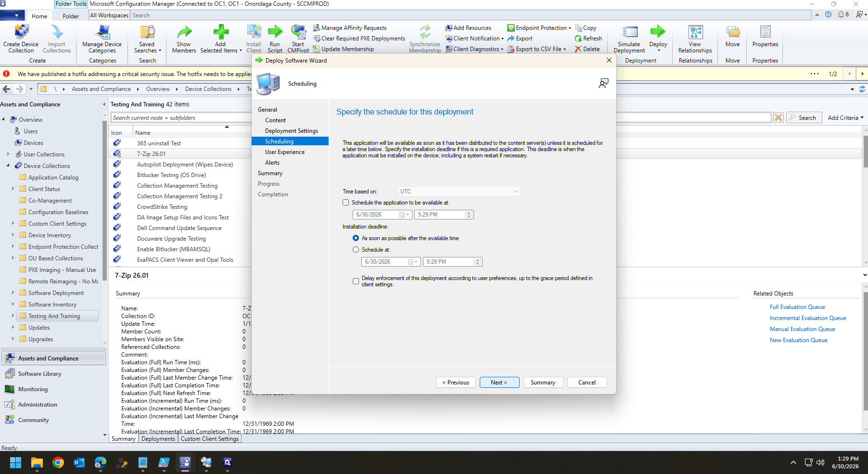Viewport: 868px width, 474px height.
Task: Expand the Software Deployment folder node
Action: [13, 293]
